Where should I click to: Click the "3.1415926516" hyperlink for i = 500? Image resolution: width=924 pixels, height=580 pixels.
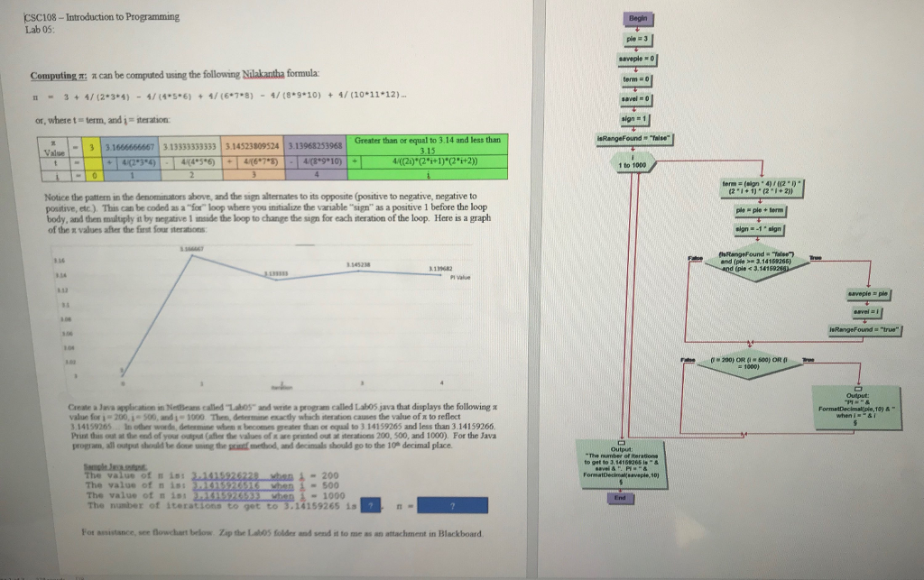(226, 485)
